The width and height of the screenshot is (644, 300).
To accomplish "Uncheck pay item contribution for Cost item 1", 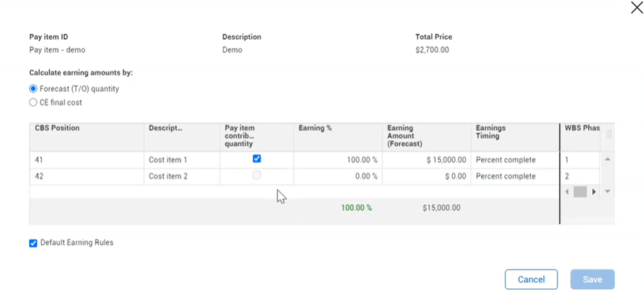I will [x=257, y=159].
